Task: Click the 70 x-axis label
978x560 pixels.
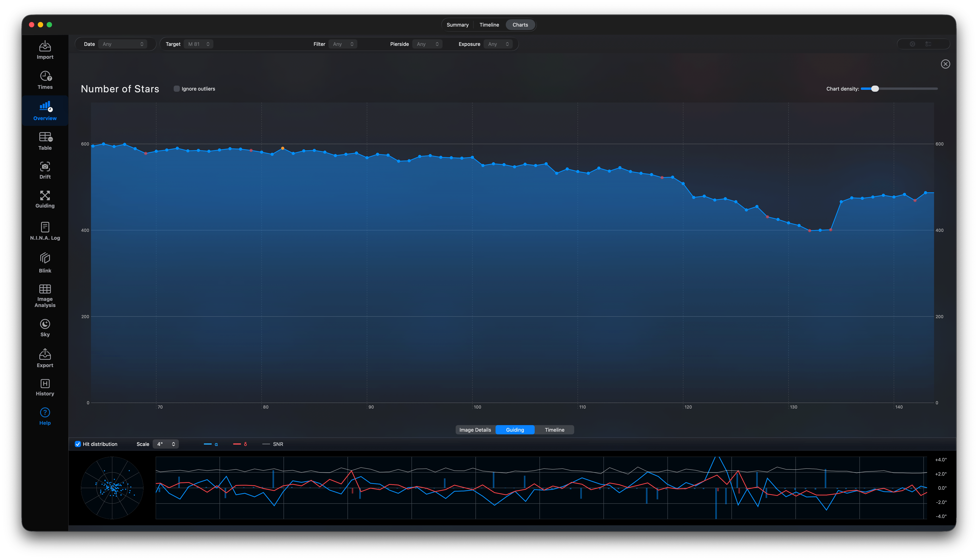Action: 160,407
